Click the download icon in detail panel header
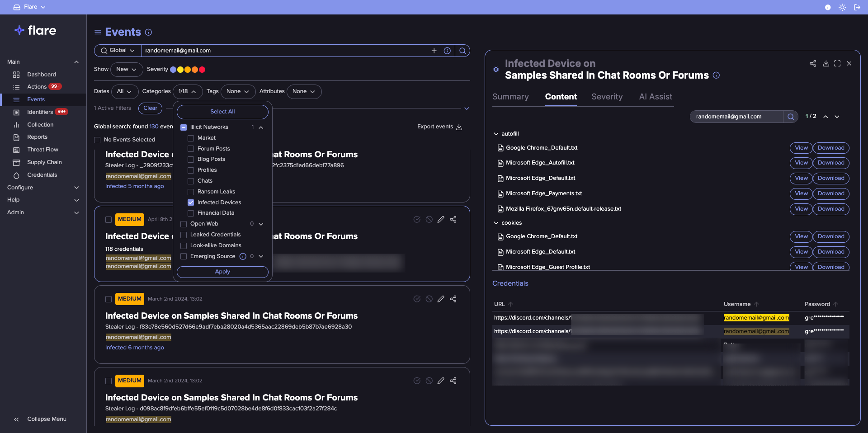This screenshot has height=433, width=868. pos(826,63)
